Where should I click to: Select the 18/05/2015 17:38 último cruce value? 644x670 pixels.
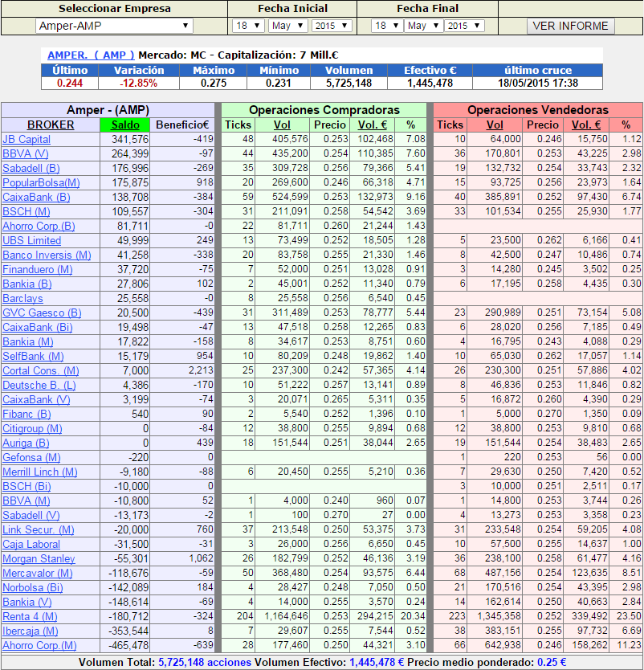pyautogui.click(x=538, y=84)
